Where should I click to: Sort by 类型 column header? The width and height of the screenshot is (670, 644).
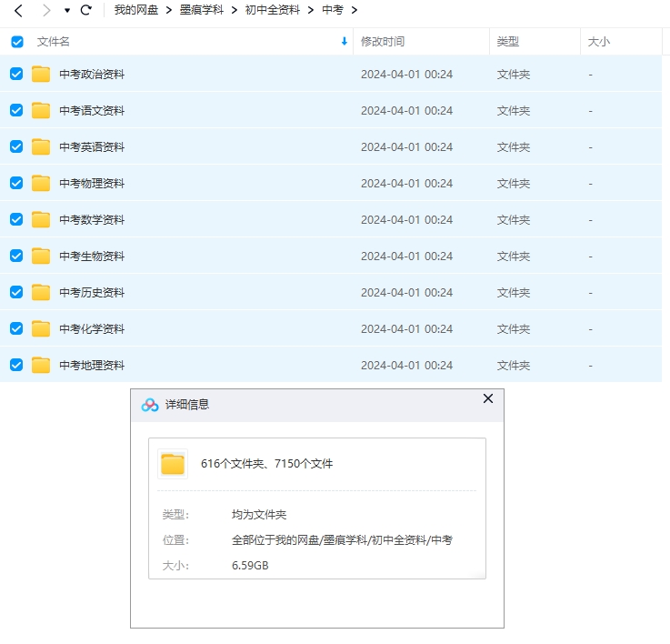click(x=507, y=42)
